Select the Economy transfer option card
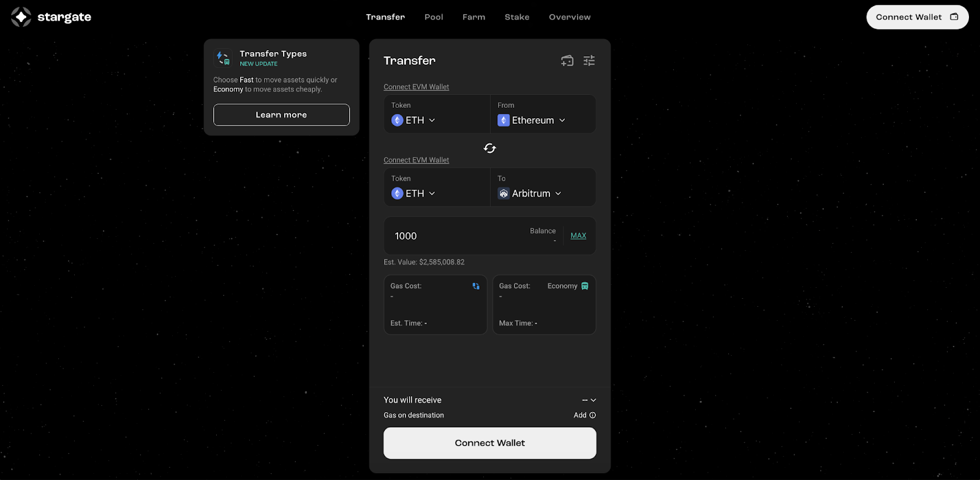This screenshot has width=980, height=480. point(544,304)
